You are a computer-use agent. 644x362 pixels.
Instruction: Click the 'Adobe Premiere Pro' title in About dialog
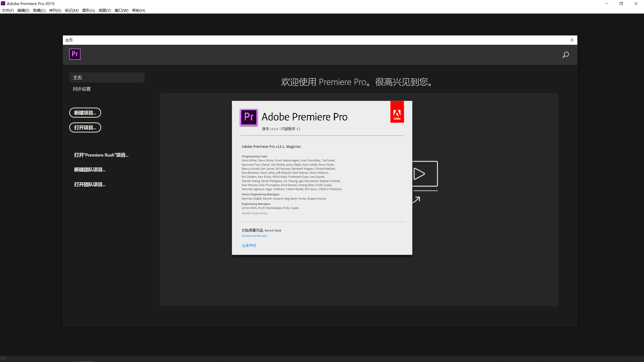click(x=304, y=117)
